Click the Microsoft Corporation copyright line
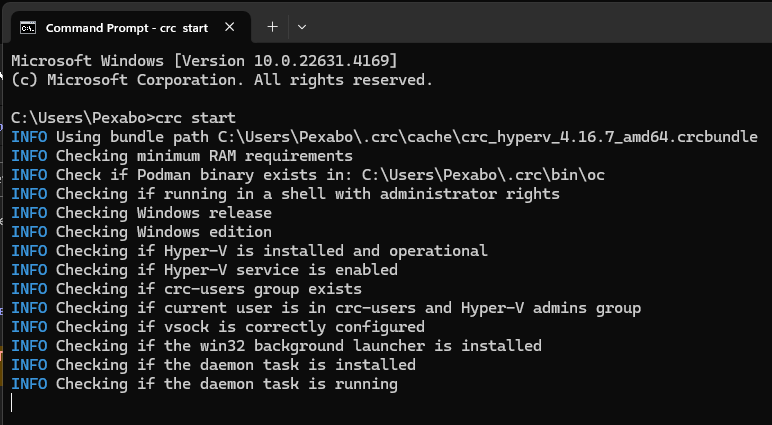The image size is (772, 425). click(222, 80)
